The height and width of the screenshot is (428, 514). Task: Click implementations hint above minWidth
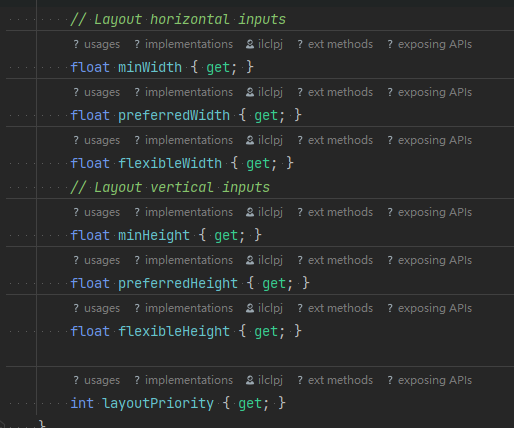pyautogui.click(x=184, y=44)
